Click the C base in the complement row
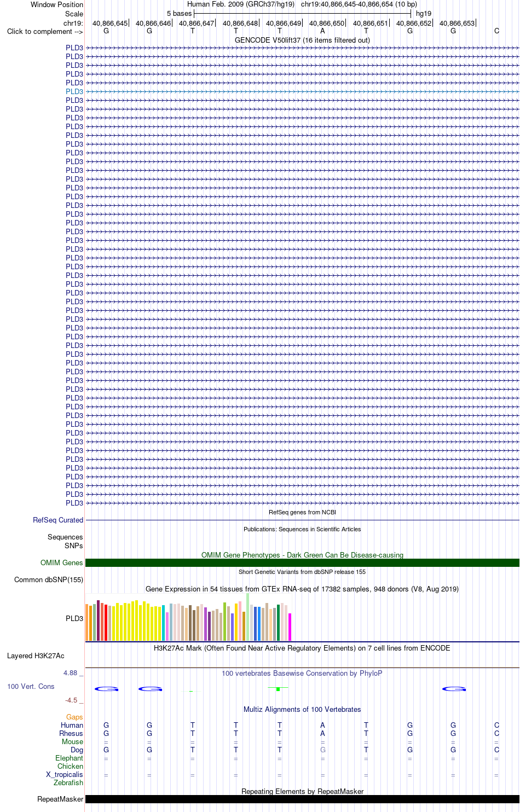520x812 pixels. tap(496, 31)
